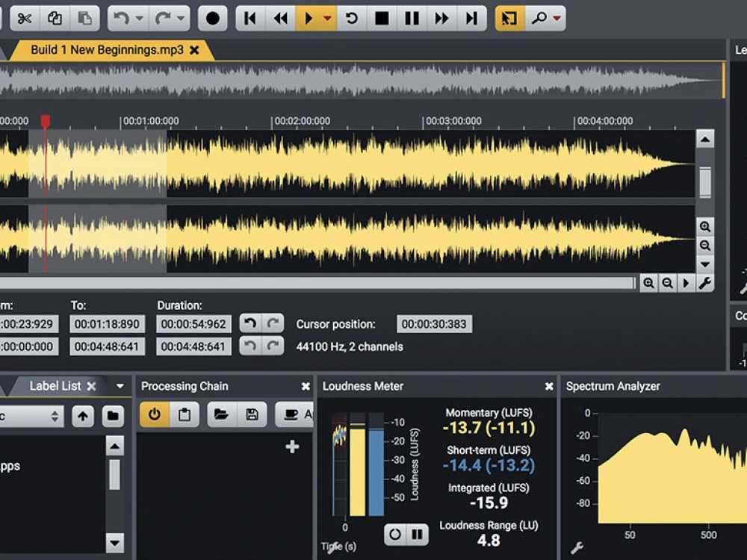Undo the view range change
Viewport: 747px width, 560px height.
tap(250, 346)
